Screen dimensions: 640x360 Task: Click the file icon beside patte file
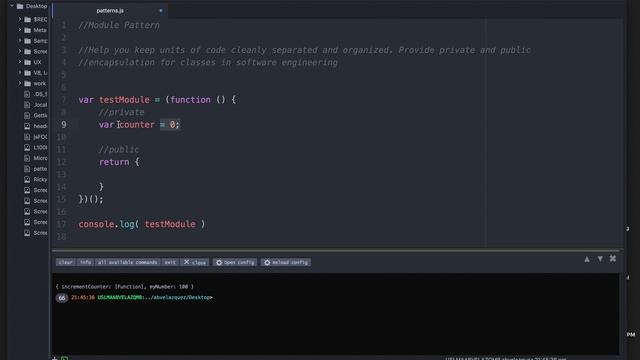tap(27, 169)
